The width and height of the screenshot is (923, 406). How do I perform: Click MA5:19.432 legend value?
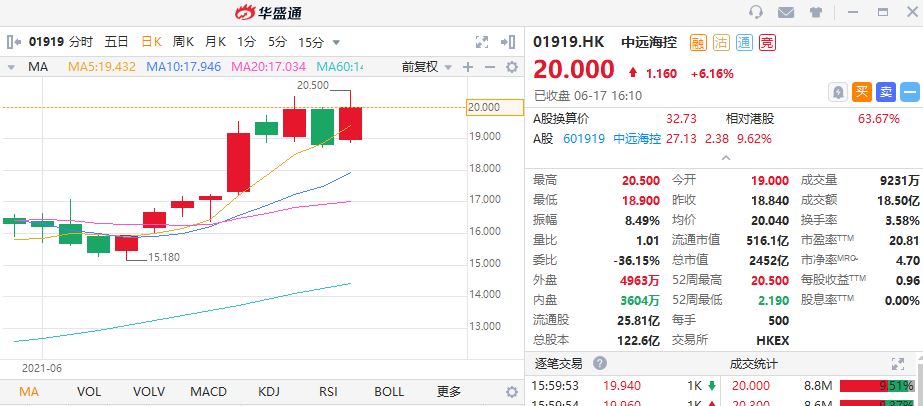click(x=102, y=67)
